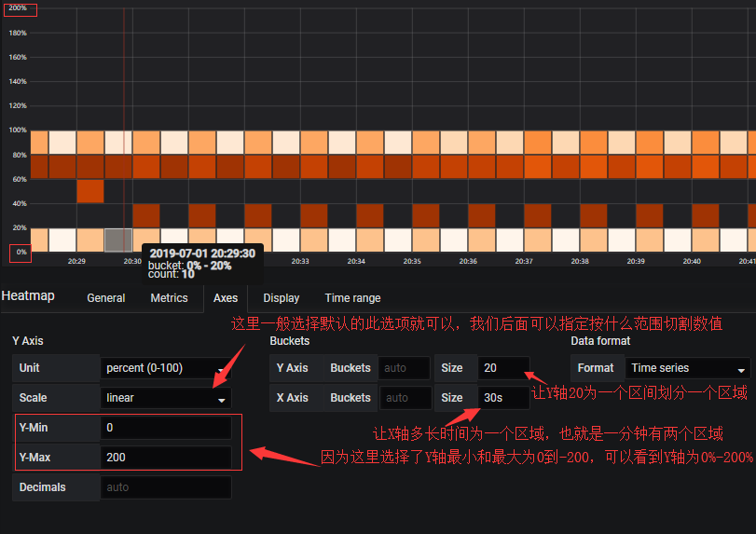Click the Decimals auto input field
Screen dimensions: 756x534
pos(165,487)
